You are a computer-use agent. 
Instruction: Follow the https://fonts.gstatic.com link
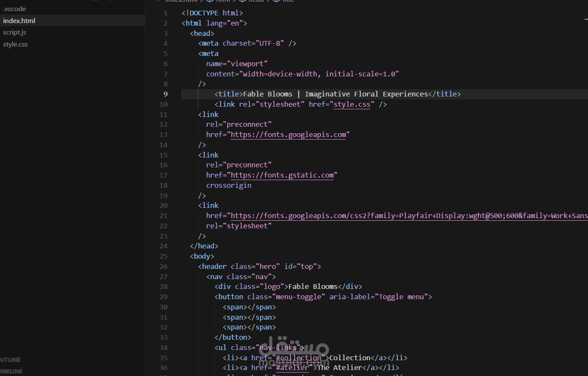pos(282,175)
